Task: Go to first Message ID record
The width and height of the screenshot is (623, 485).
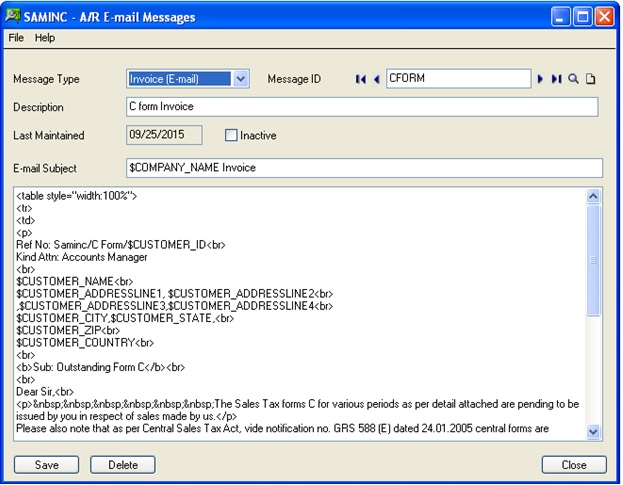Action: click(361, 79)
